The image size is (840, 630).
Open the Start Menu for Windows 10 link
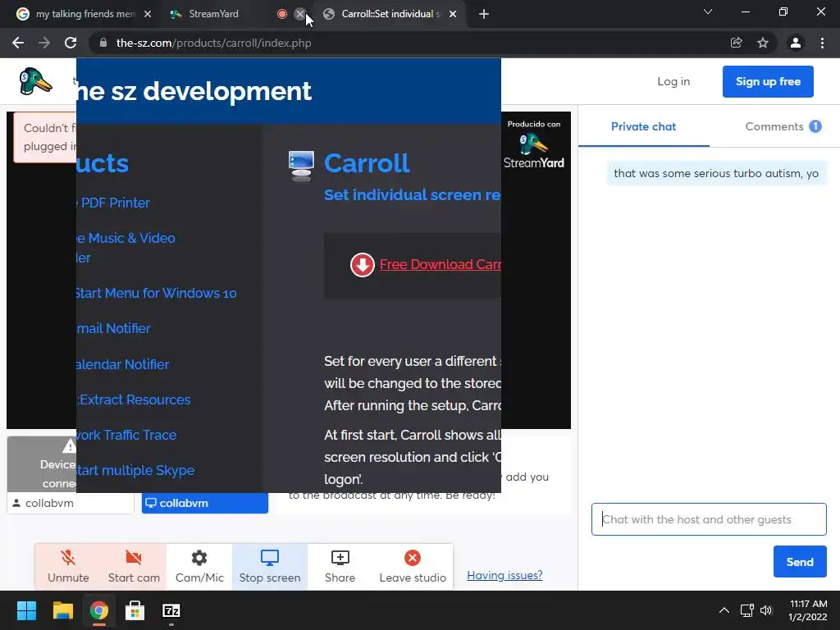156,293
